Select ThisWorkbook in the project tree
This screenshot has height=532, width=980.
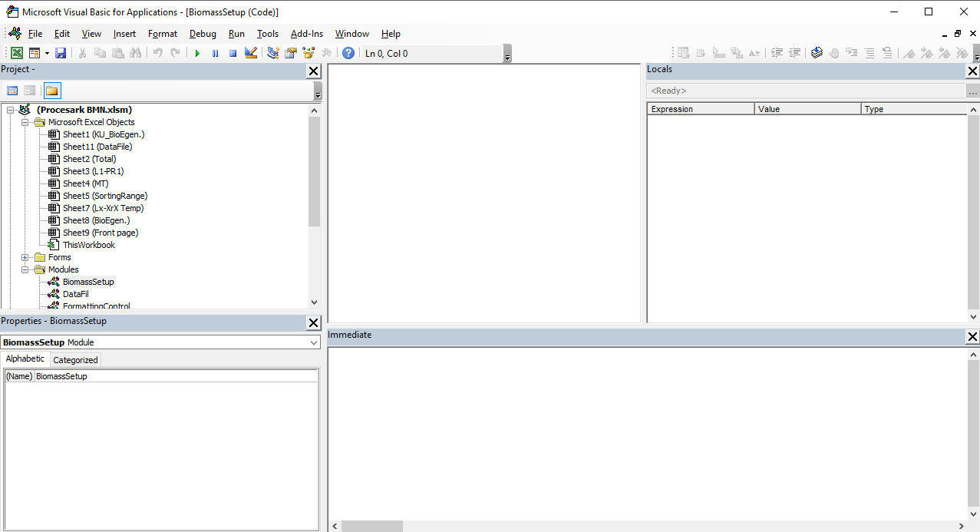[89, 245]
